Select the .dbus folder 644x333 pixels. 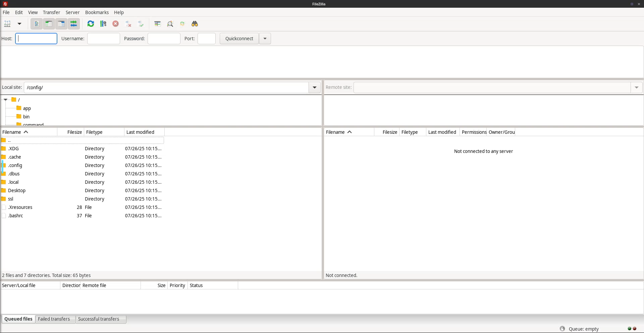(x=83, y=174)
